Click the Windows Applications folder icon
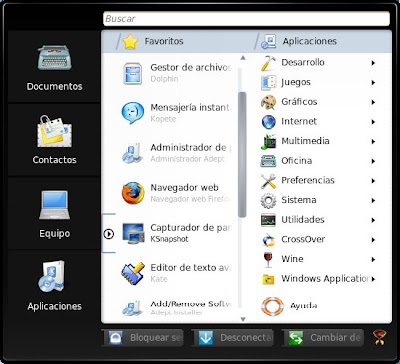 tap(268, 279)
